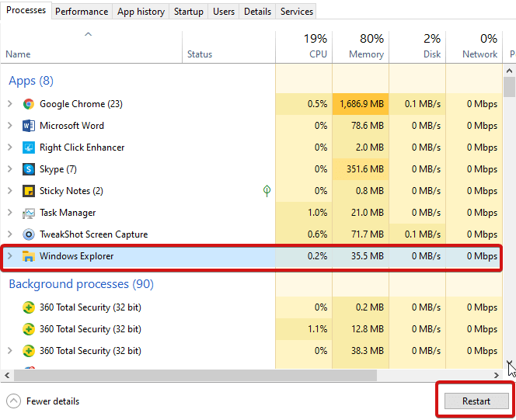Open the Services tab
Screen dimensions: 516x420
click(297, 12)
